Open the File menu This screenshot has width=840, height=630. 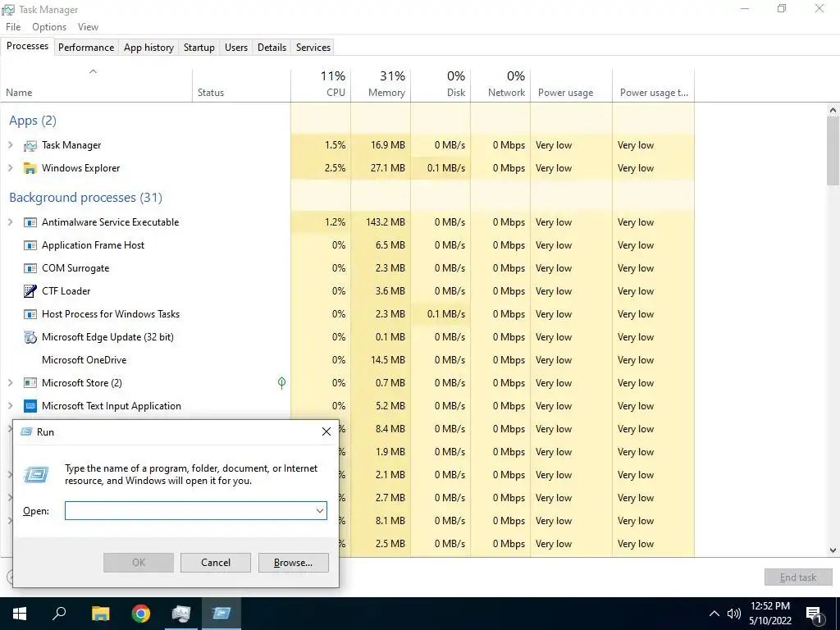(13, 27)
